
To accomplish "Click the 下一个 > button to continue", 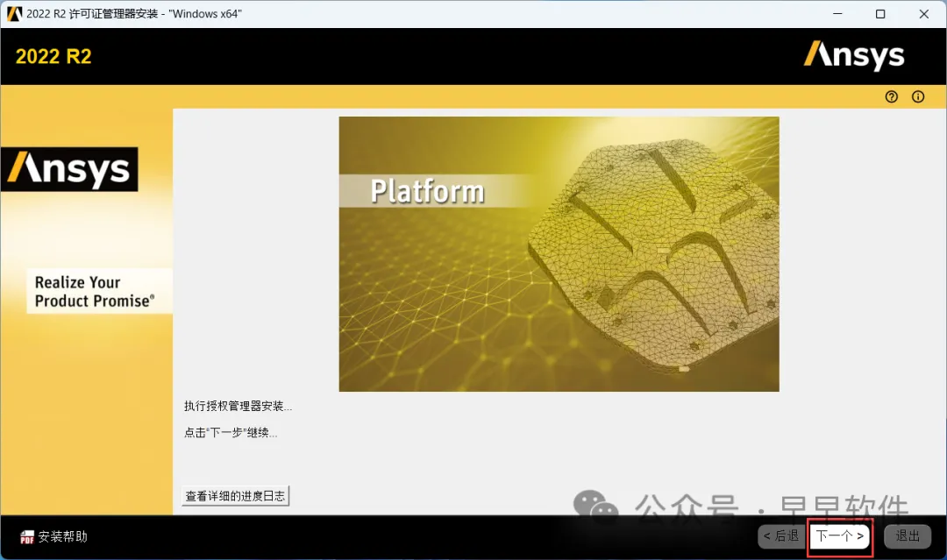I will [839, 535].
